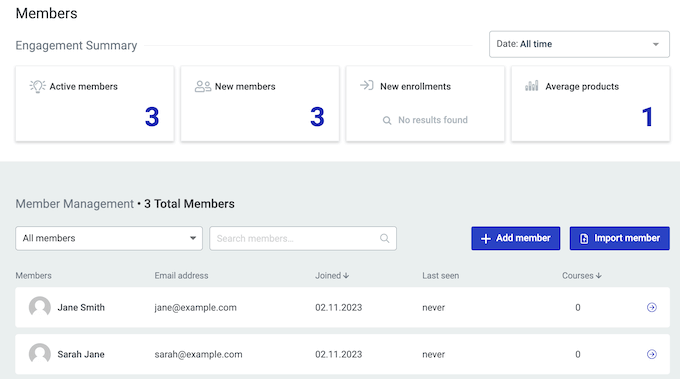Click the Members column header
The width and height of the screenshot is (680, 379).
(33, 275)
